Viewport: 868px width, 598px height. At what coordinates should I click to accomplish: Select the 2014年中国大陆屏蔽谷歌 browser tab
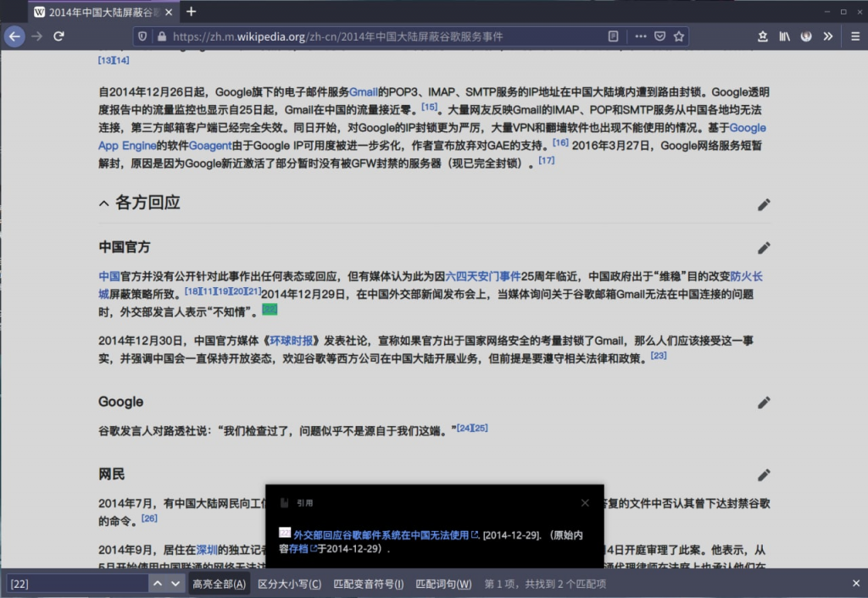pos(102,12)
